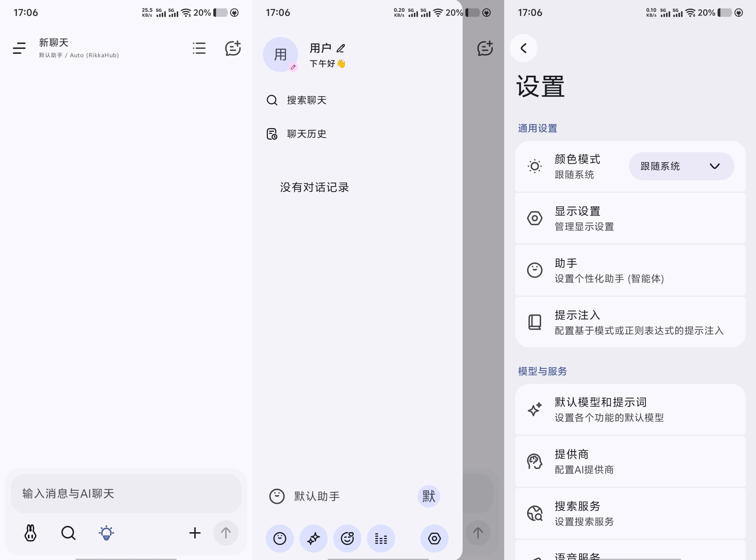Screen dimensions: 756x560
Task: Enable web search with the magnifier in input bar
Action: pos(68,533)
